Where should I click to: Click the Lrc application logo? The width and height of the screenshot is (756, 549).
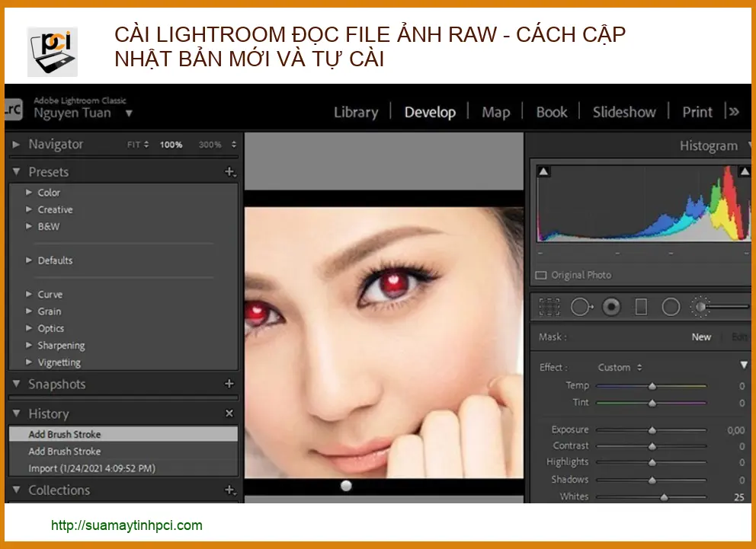[x=13, y=110]
